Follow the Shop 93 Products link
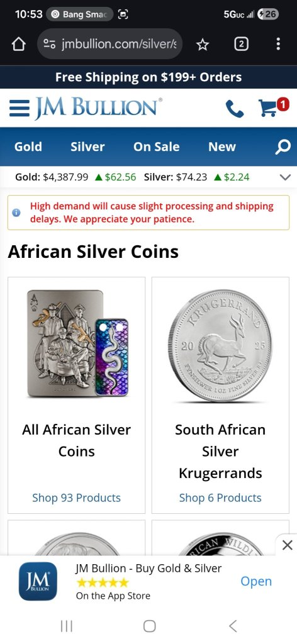 pyautogui.click(x=76, y=498)
